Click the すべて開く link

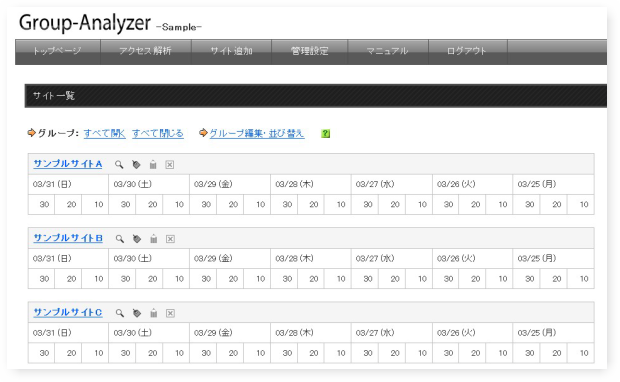tap(104, 134)
